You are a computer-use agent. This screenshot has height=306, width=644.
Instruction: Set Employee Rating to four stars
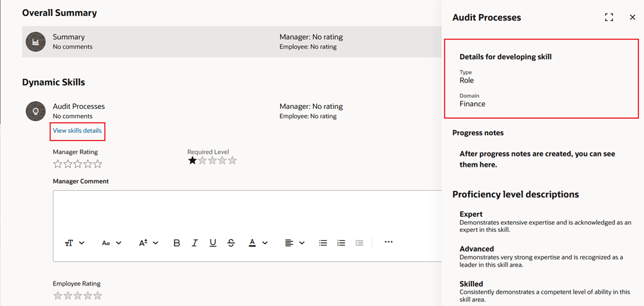tap(88, 295)
